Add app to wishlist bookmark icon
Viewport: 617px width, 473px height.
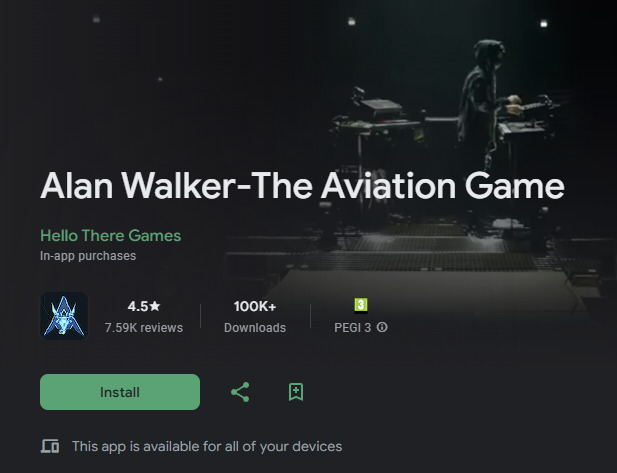pos(296,392)
